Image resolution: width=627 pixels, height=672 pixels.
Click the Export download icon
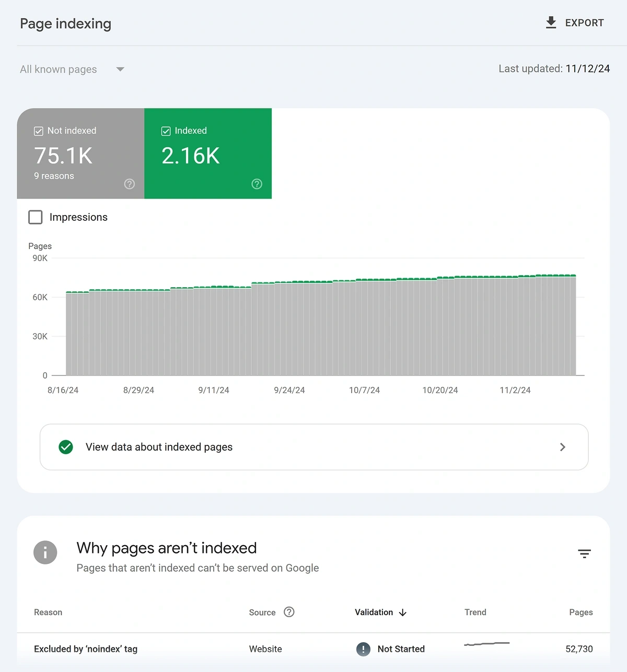click(x=551, y=22)
